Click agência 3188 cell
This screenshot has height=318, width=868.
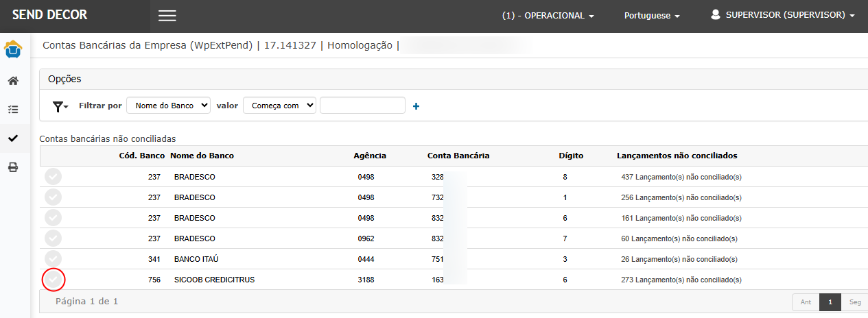(x=366, y=280)
